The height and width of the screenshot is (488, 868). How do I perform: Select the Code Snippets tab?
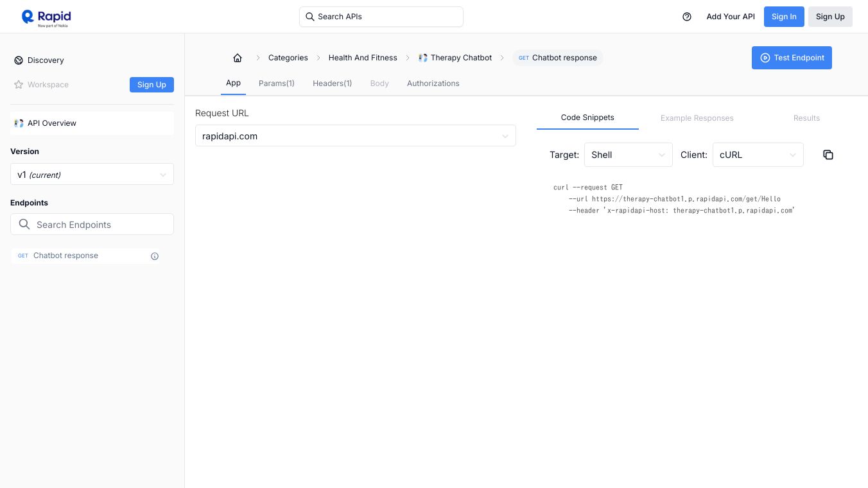(587, 118)
